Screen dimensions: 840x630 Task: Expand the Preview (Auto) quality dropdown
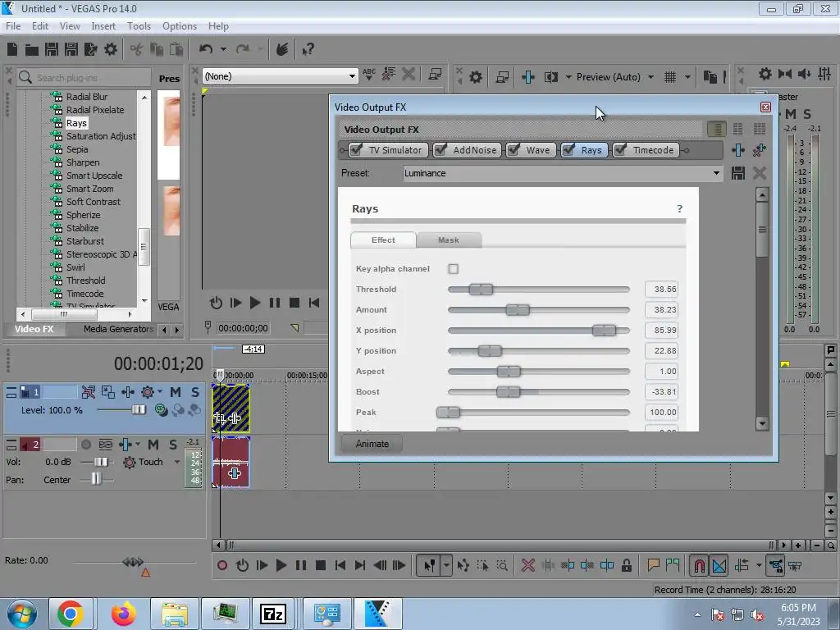[651, 77]
